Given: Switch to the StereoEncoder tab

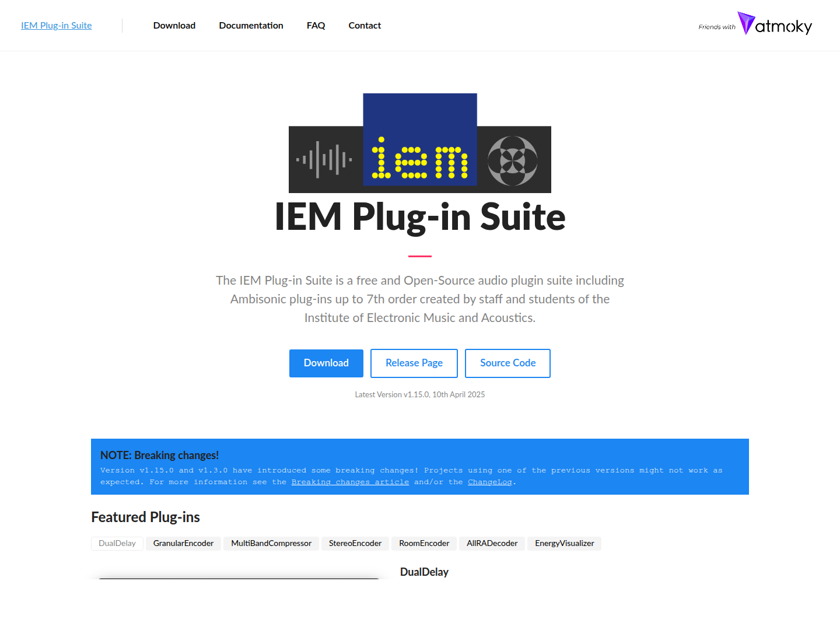Looking at the screenshot, I should pos(355,543).
